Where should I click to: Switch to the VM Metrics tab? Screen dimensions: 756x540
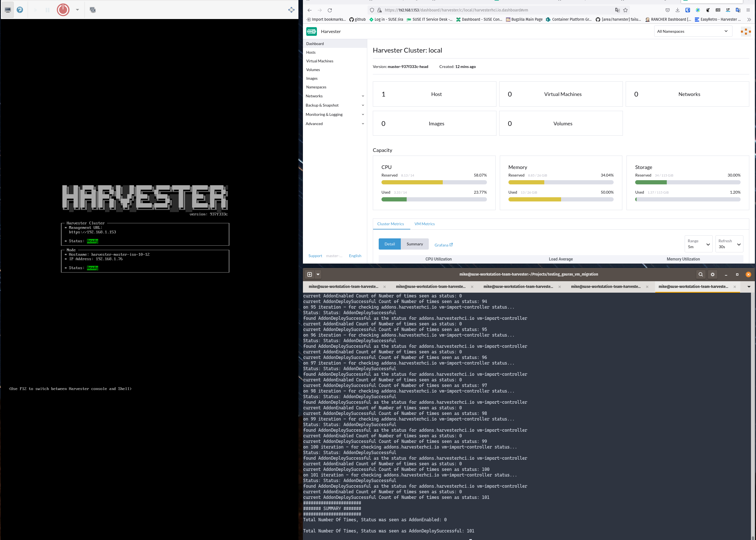pos(424,224)
